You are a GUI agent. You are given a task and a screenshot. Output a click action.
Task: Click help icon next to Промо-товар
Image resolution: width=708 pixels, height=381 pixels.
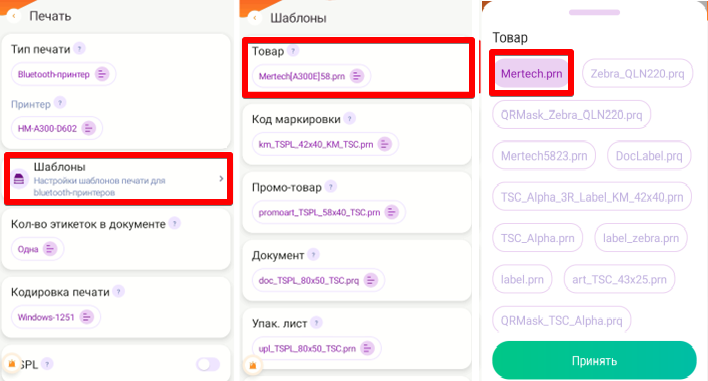(x=331, y=186)
